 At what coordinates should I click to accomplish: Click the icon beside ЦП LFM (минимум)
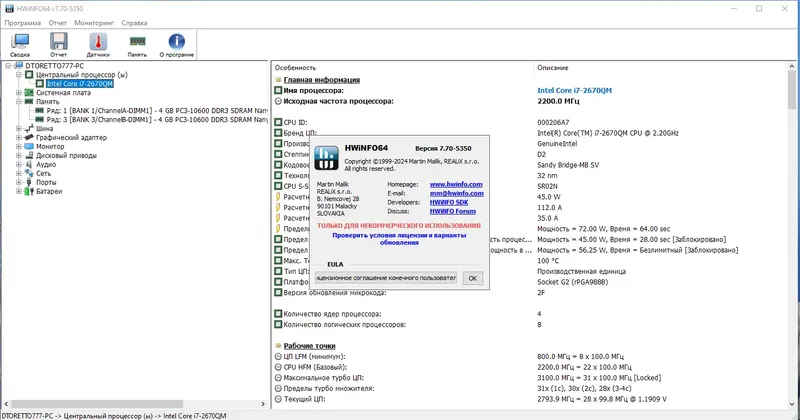click(x=278, y=356)
